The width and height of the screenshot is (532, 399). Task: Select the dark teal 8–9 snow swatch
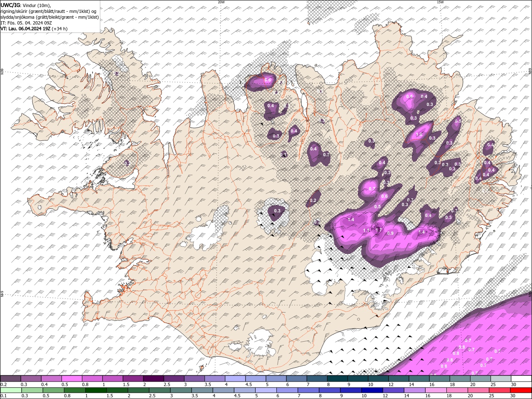(337, 379)
